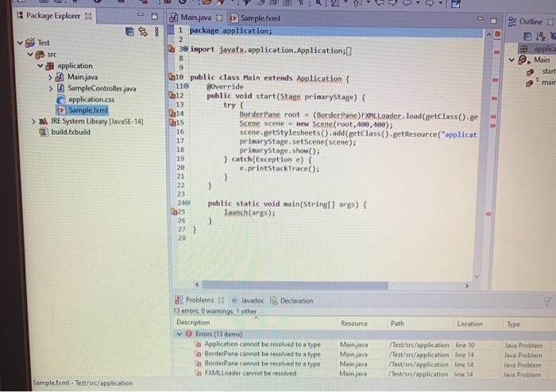Switch to the Main.java editor tab
This screenshot has width=556, height=392.
pos(195,17)
